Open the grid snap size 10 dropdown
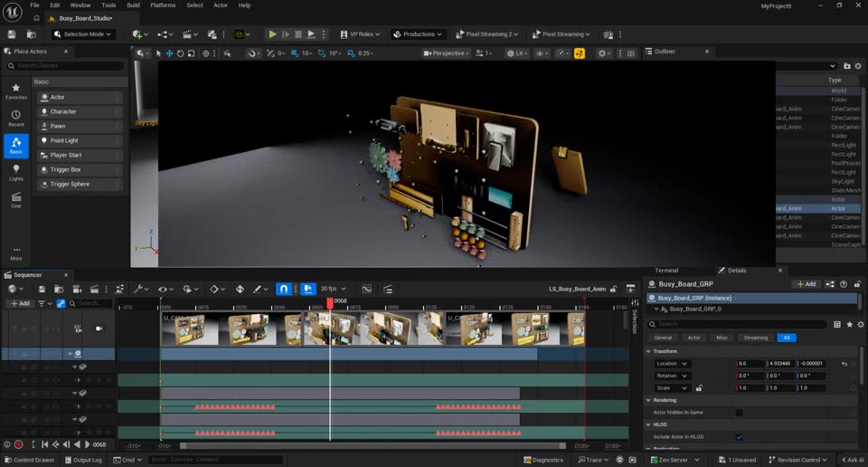This screenshot has width=868, height=467. click(307, 53)
